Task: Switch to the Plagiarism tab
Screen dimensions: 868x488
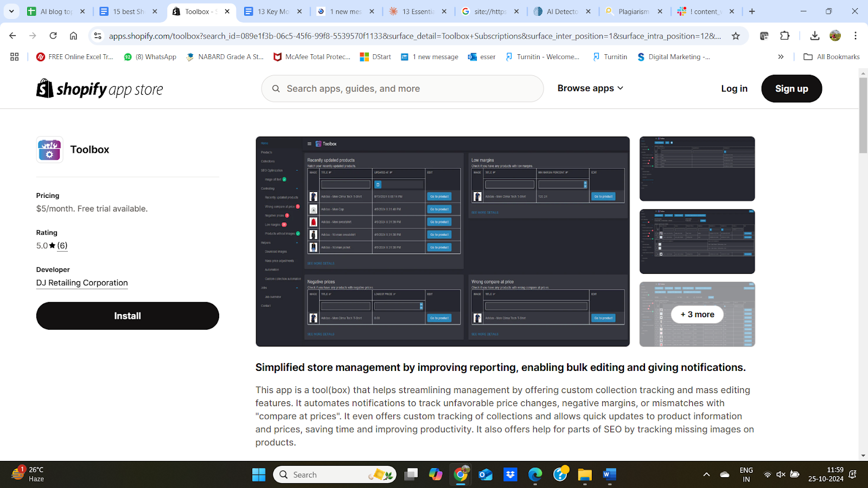Action: tap(635, 11)
